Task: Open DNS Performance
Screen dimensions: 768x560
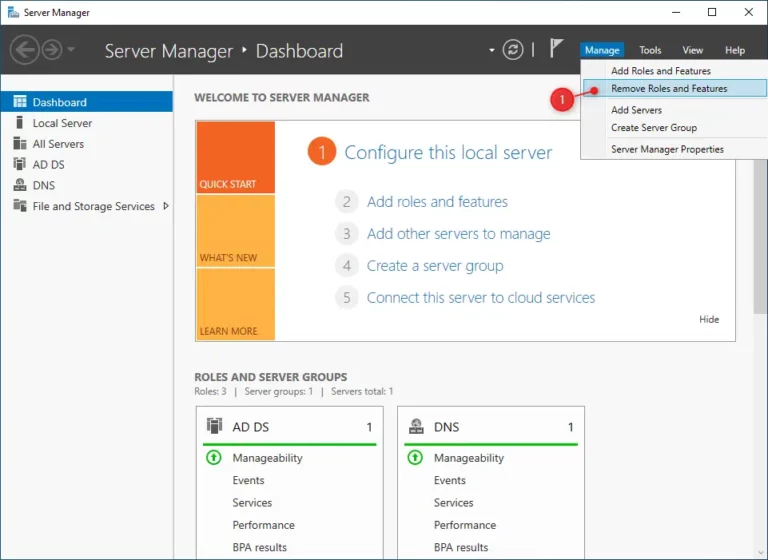Action: [x=465, y=525]
